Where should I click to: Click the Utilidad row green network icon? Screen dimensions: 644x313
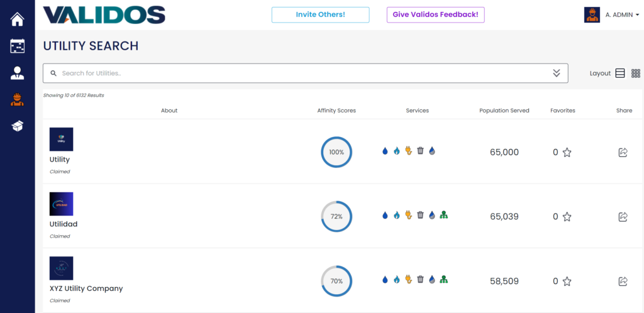[x=443, y=214]
